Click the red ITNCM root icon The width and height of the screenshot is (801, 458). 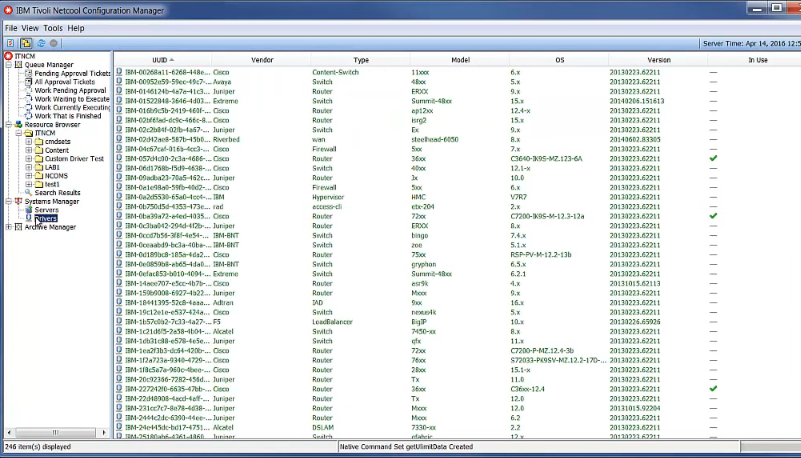pyautogui.click(x=8, y=56)
